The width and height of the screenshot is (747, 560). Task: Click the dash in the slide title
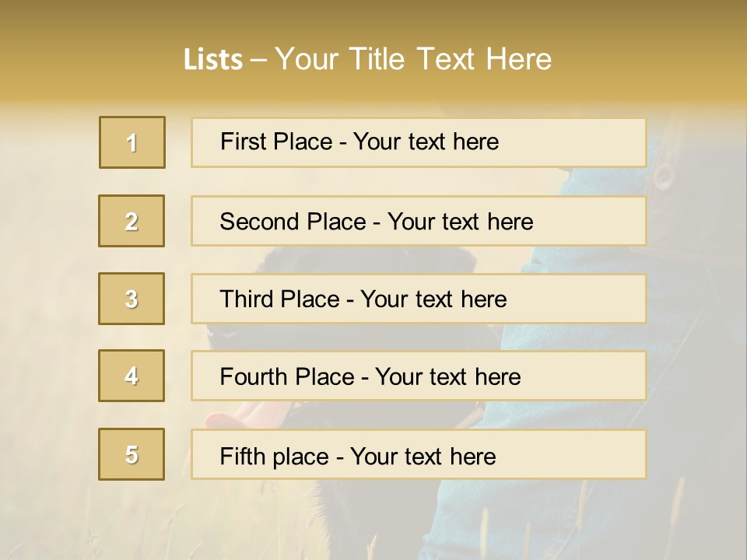coord(259,60)
